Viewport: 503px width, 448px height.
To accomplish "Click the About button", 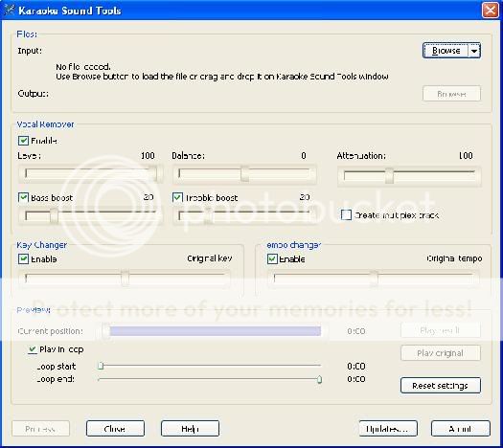I will pyautogui.click(x=460, y=429).
